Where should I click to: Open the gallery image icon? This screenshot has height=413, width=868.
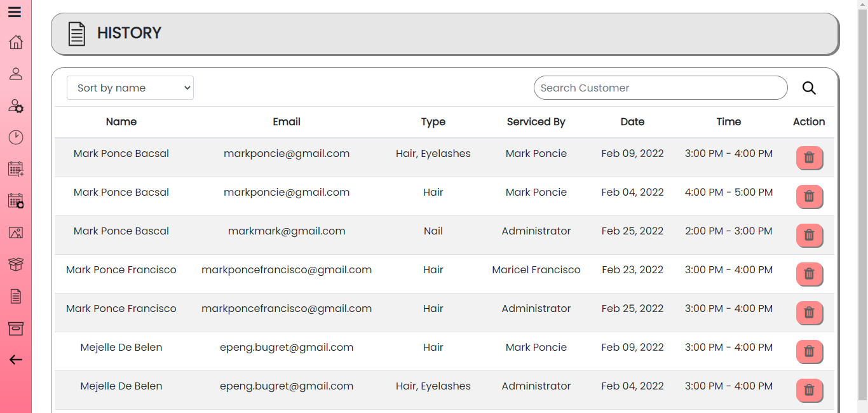(x=15, y=233)
